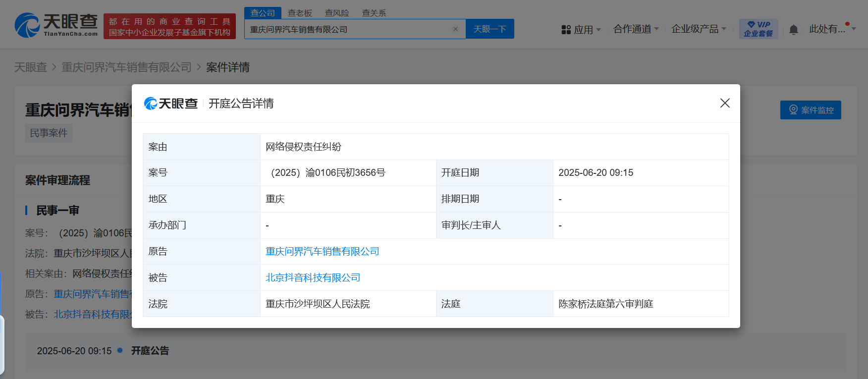868x379 pixels.
Task: Expand the 应用 dropdown menu
Action: click(x=581, y=30)
